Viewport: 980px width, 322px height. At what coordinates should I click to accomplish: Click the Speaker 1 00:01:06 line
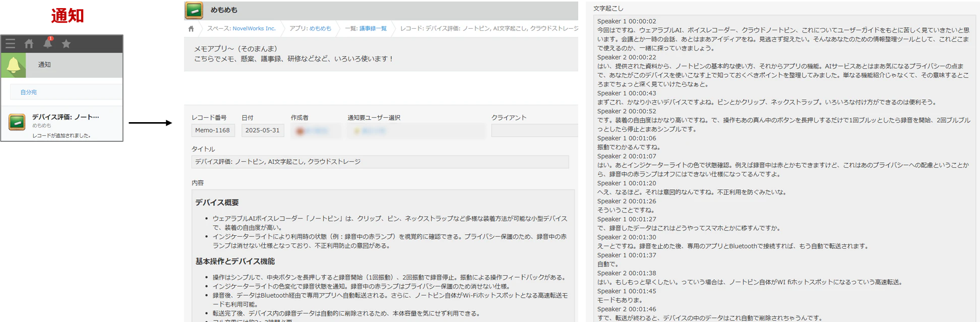(x=627, y=138)
